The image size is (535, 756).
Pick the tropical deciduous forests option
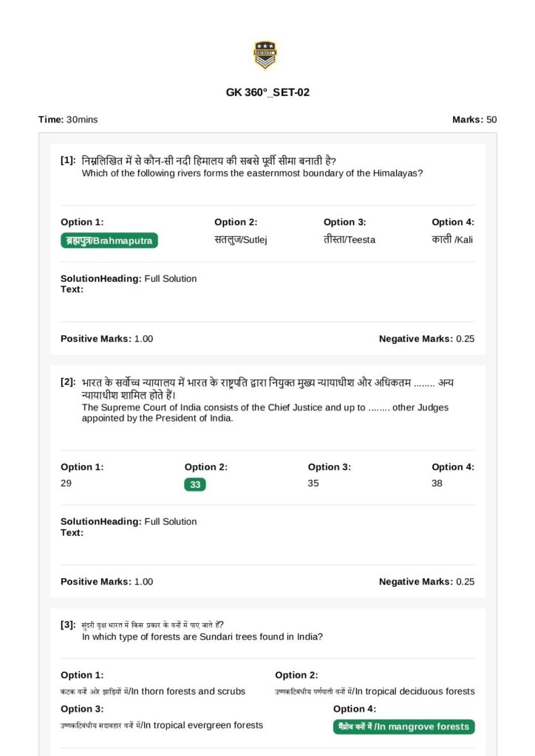pyautogui.click(x=375, y=692)
